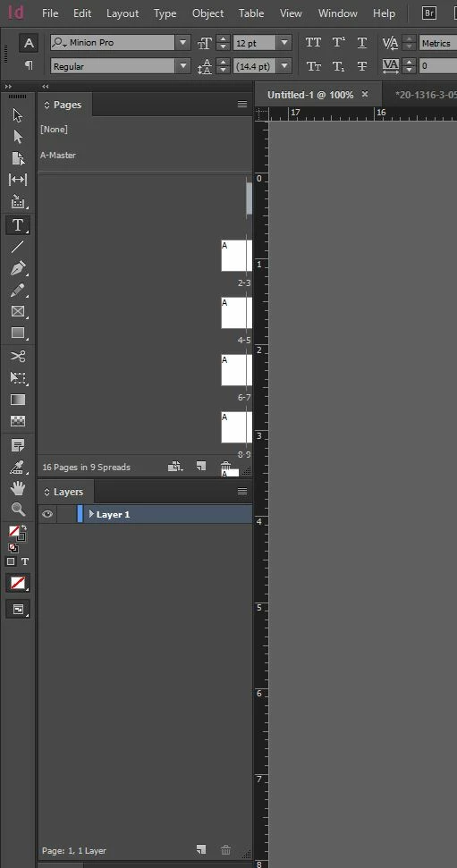Select the Zoom tool magnifier
The image size is (457, 868).
coord(18,509)
